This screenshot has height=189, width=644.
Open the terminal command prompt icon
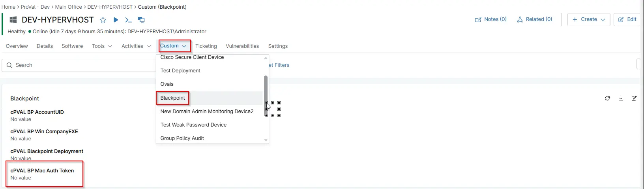128,20
